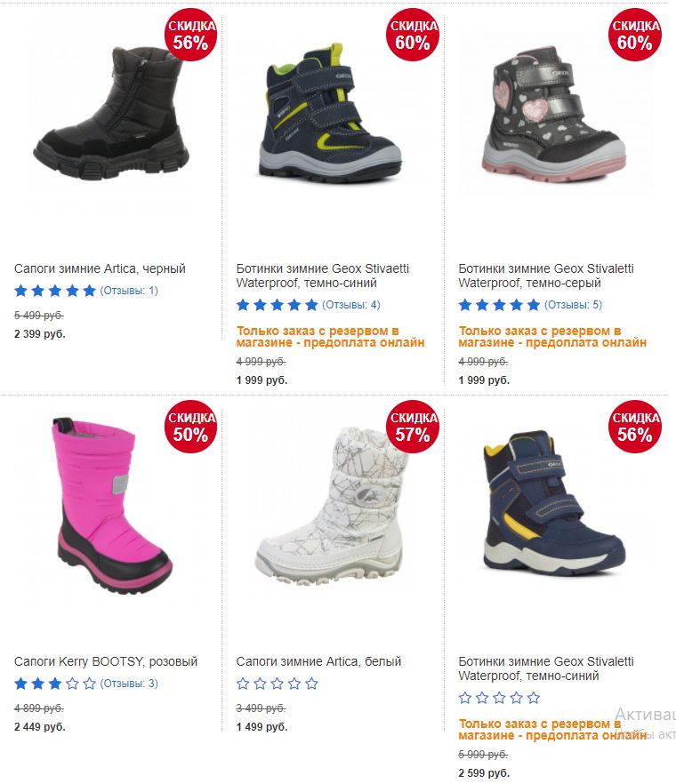
Task: Click the 56% discount badge on black Artica boots
Action: [x=190, y=35]
